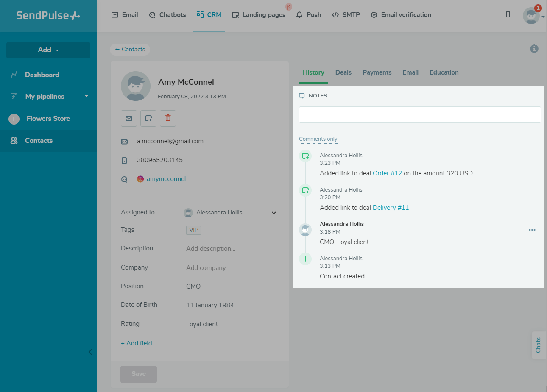The image size is (547, 392).
Task: Click the mobile device icon in header
Action: pyautogui.click(x=508, y=15)
